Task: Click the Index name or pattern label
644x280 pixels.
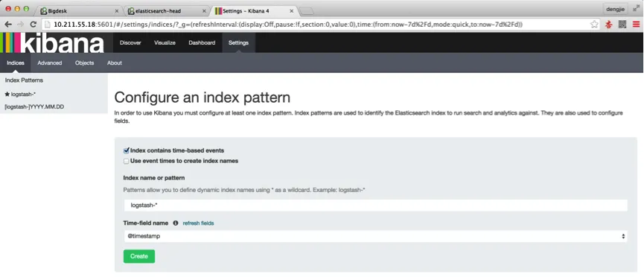Action: tap(154, 178)
